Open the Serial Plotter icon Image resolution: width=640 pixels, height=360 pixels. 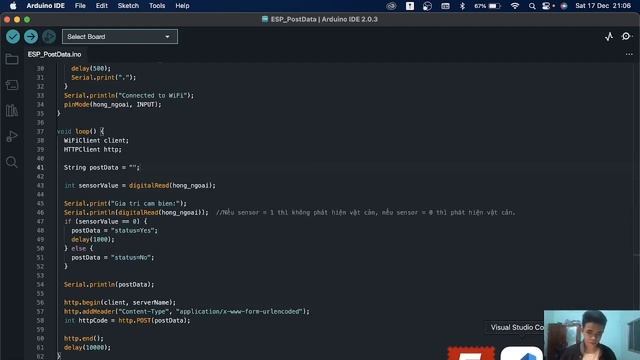(609, 37)
